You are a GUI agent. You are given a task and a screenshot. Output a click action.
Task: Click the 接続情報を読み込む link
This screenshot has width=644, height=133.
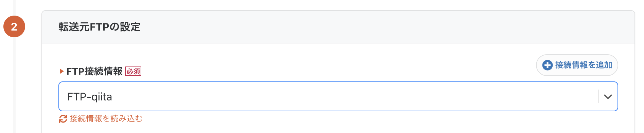[101, 119]
